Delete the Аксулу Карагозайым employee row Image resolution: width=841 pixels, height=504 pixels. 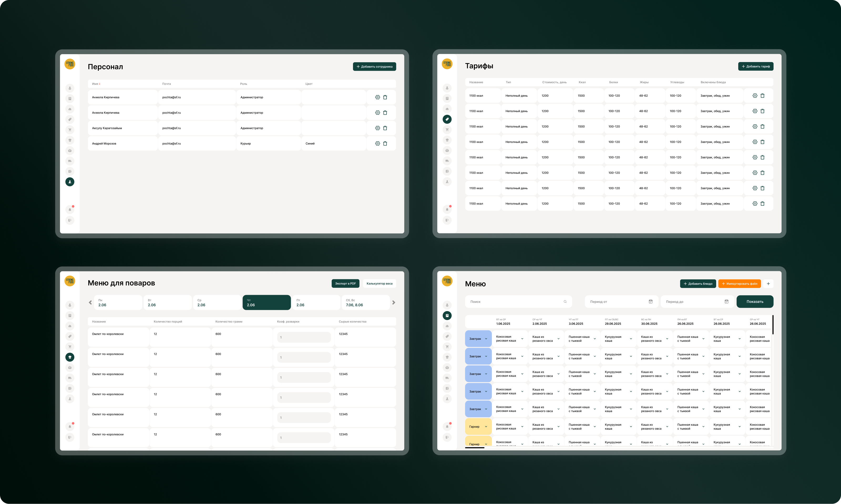coord(385,128)
